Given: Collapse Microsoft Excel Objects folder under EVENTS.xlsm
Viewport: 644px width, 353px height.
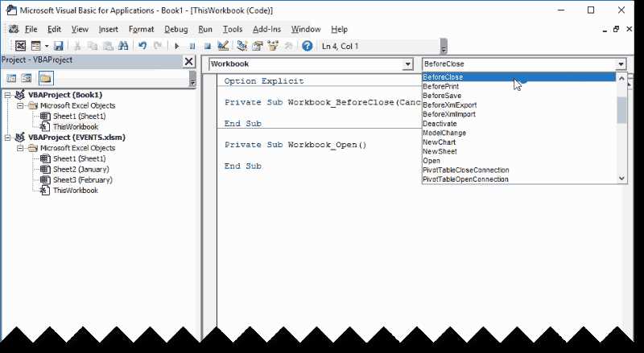Looking at the screenshot, I should 19,148.
